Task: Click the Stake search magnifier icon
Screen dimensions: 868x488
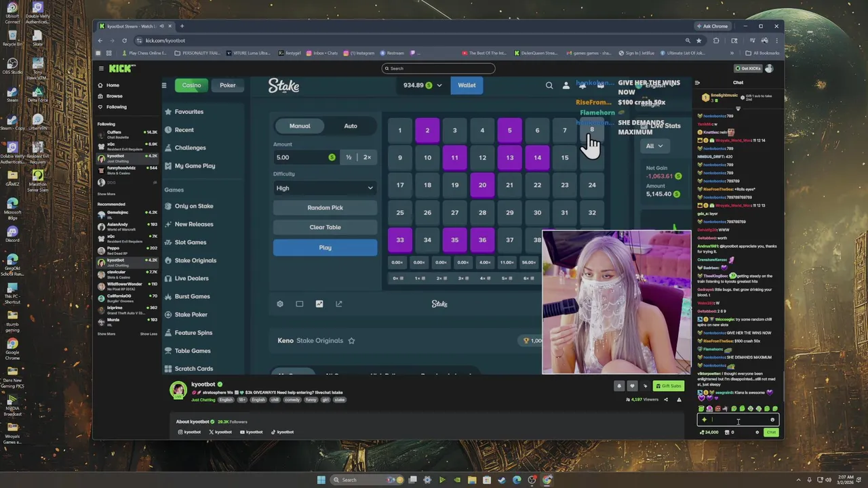Action: [x=549, y=85]
